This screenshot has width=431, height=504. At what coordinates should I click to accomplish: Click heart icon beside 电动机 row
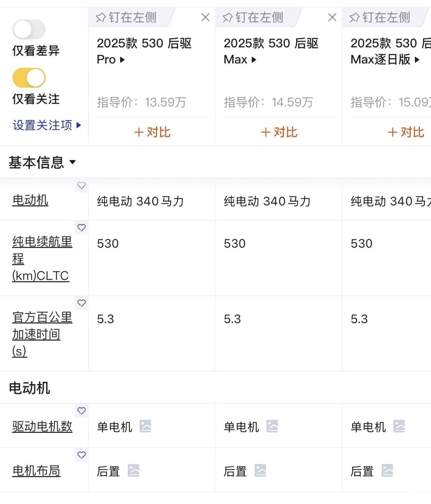click(82, 186)
